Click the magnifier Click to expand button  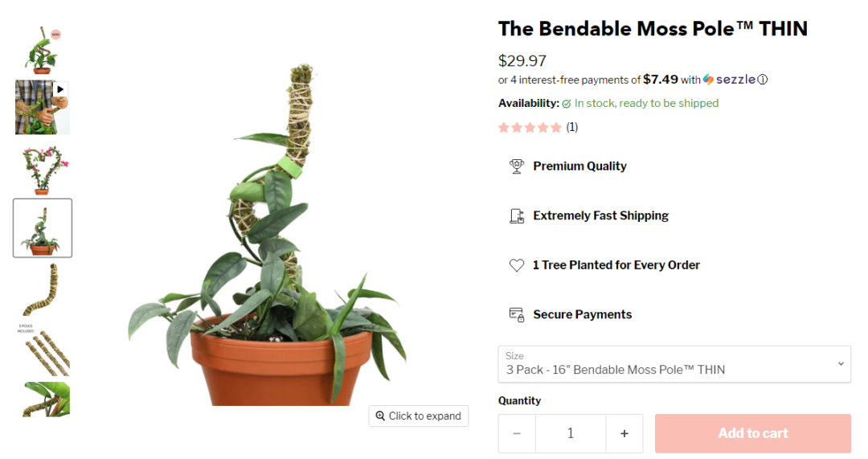(x=418, y=416)
